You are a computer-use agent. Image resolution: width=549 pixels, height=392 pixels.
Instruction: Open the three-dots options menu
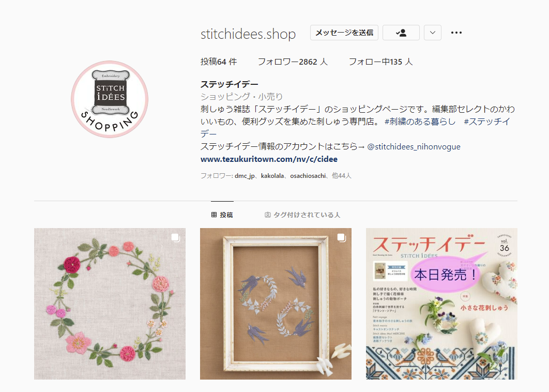[x=456, y=33]
